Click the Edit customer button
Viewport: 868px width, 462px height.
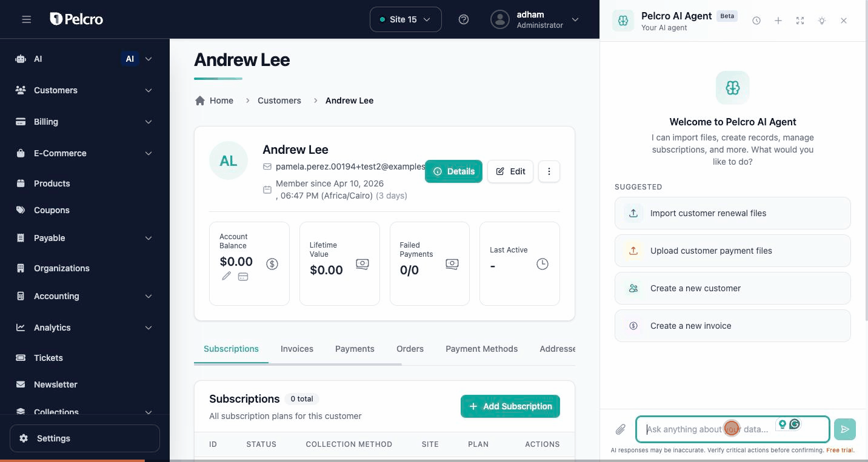pos(510,171)
